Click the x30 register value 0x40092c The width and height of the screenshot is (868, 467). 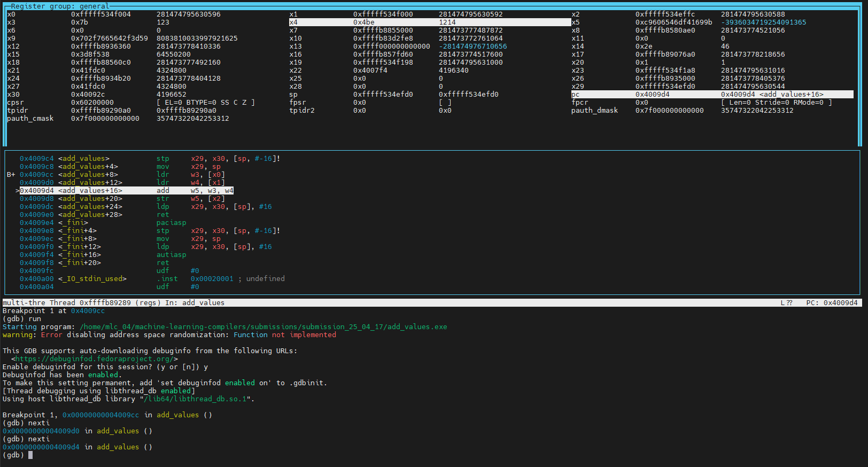point(88,95)
